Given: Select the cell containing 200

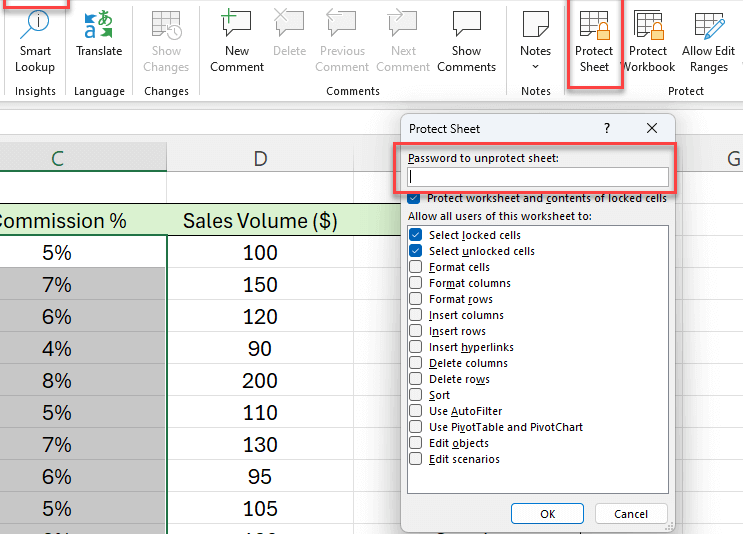Looking at the screenshot, I should tap(260, 380).
